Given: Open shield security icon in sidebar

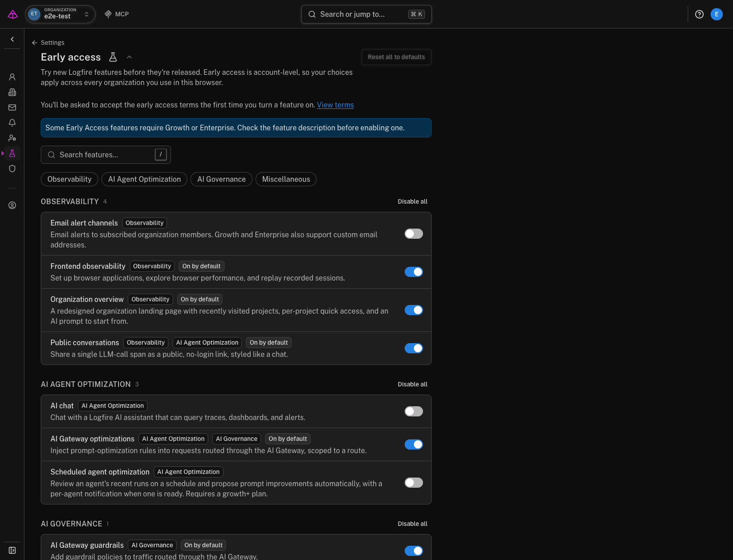Looking at the screenshot, I should coord(12,169).
